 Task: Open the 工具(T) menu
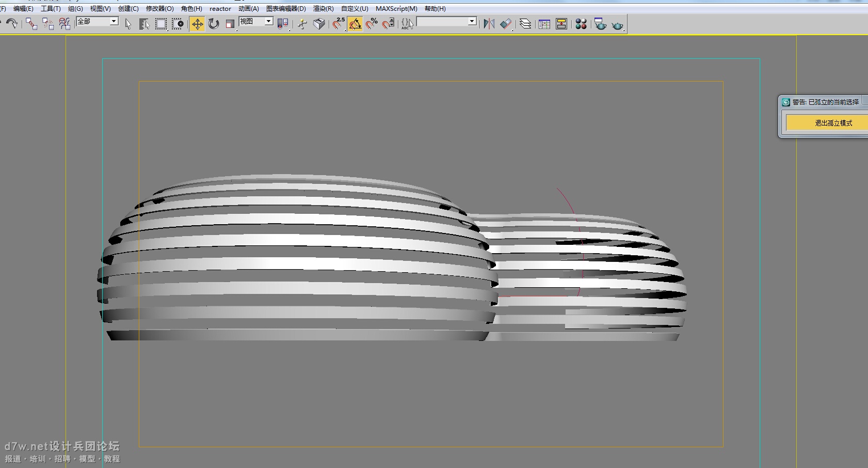pyautogui.click(x=51, y=9)
